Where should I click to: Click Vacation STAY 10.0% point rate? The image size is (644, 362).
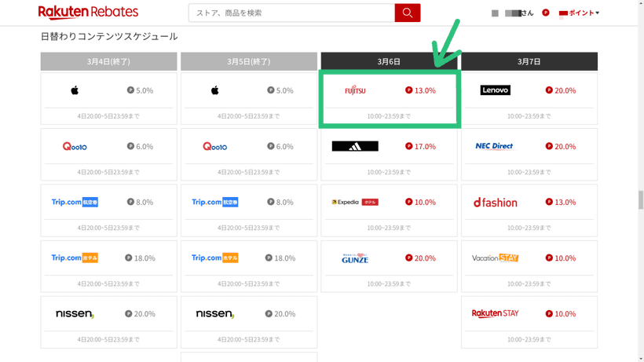click(561, 258)
